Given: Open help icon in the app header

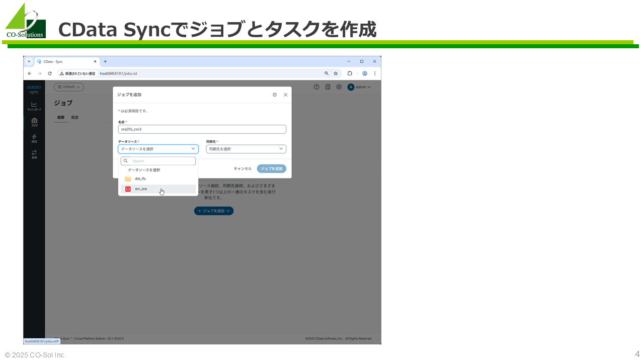Looking at the screenshot, I should point(316,87).
